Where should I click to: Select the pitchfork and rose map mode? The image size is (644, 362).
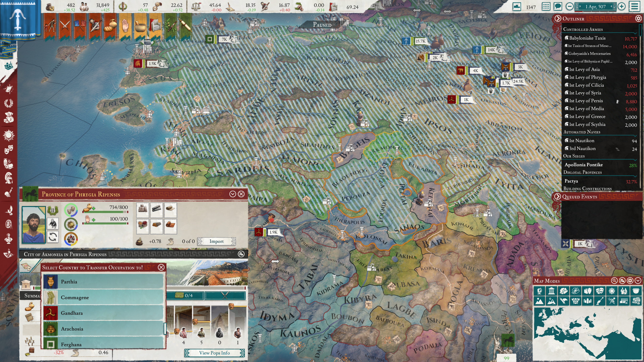612,301
